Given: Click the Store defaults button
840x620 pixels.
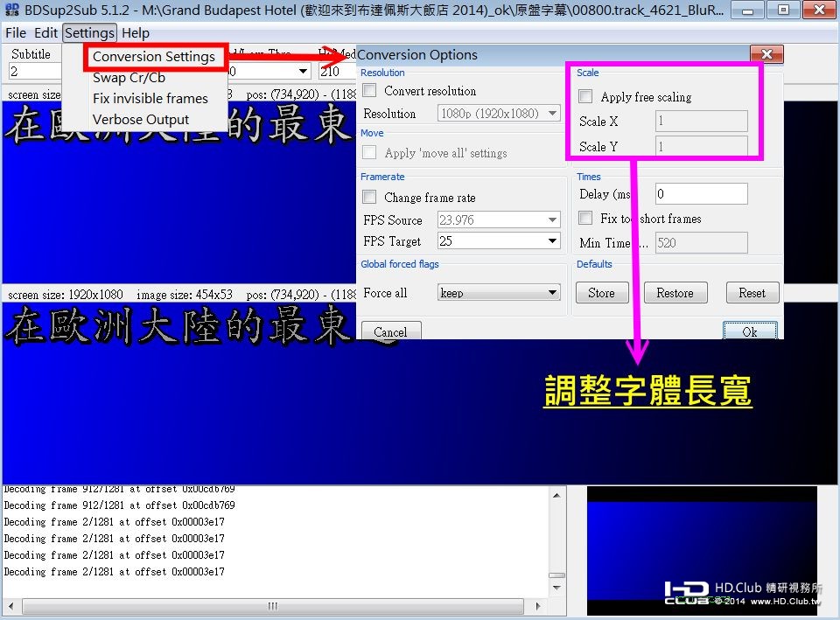Looking at the screenshot, I should (602, 293).
